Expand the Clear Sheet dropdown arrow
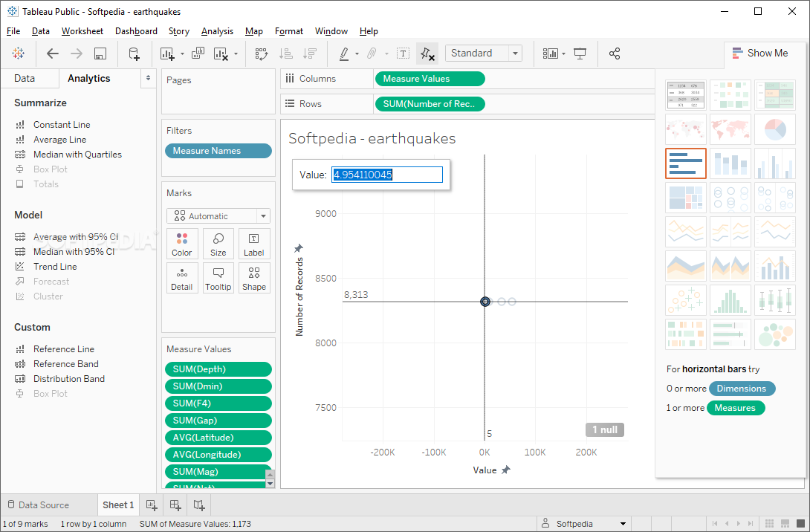This screenshot has width=810, height=532. coord(236,53)
